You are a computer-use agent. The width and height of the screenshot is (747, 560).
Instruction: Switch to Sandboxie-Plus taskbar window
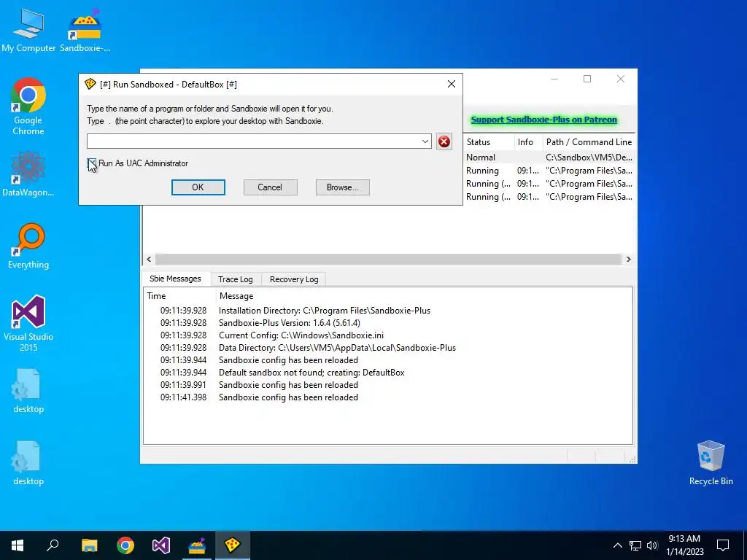(x=197, y=545)
